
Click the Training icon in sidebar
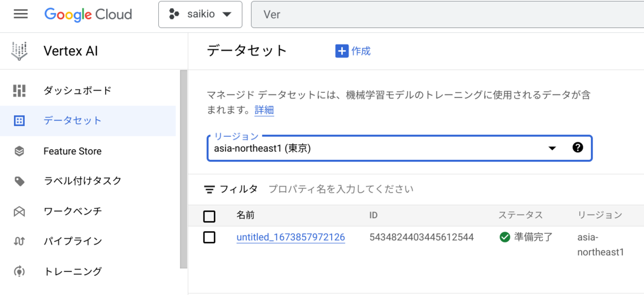click(19, 271)
